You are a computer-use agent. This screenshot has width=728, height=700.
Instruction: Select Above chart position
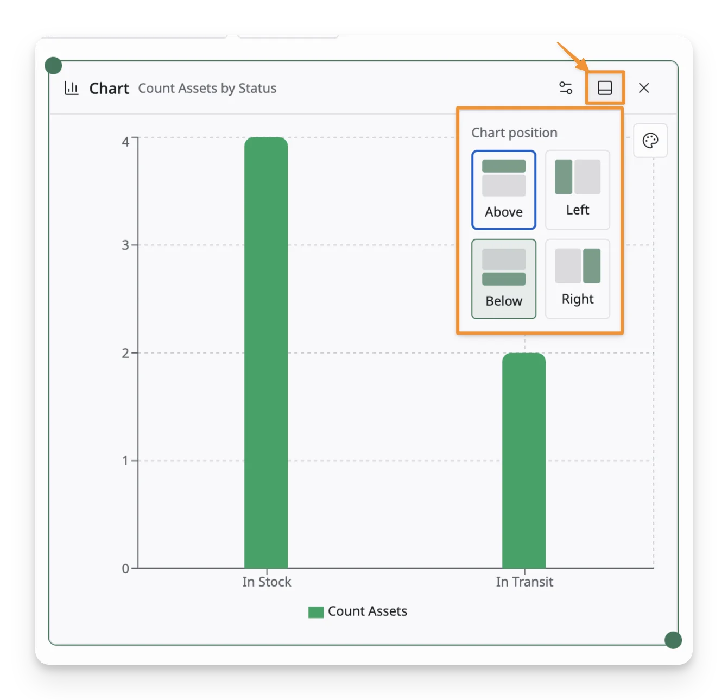click(x=504, y=190)
